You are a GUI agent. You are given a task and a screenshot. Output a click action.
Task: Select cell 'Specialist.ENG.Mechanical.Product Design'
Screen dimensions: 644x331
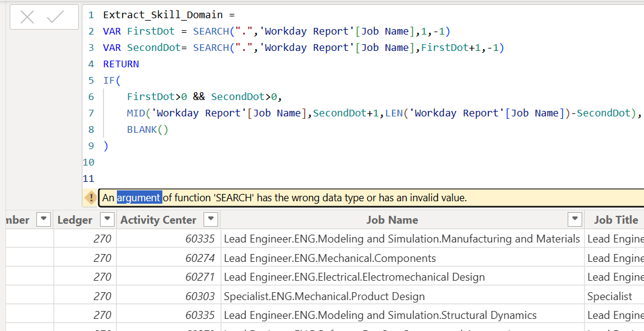click(402, 296)
